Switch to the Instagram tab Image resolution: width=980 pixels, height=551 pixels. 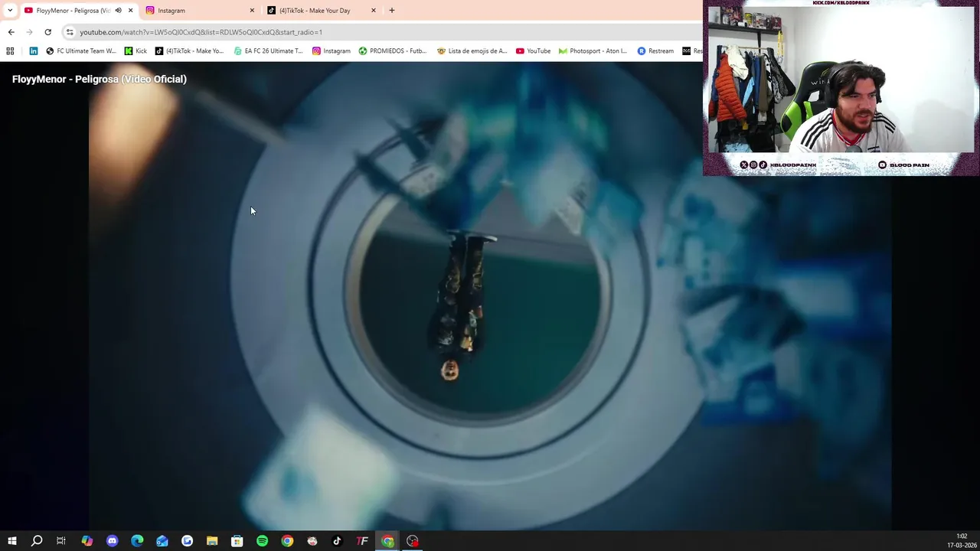click(201, 11)
